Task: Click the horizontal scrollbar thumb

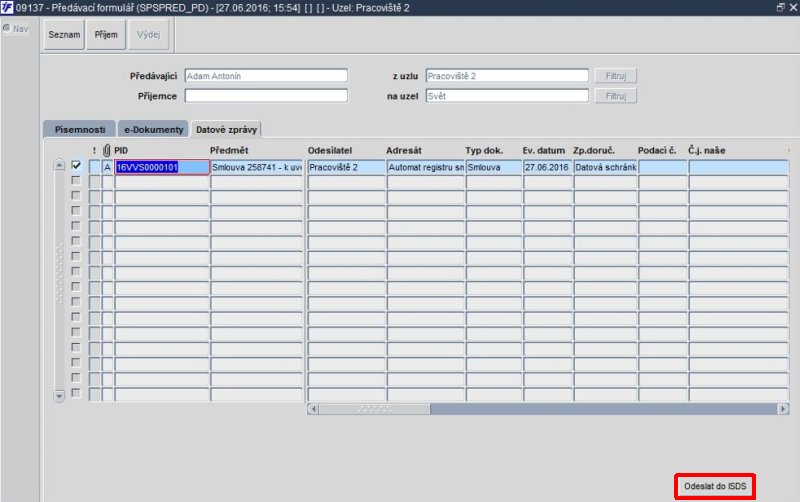Action: coord(374,409)
